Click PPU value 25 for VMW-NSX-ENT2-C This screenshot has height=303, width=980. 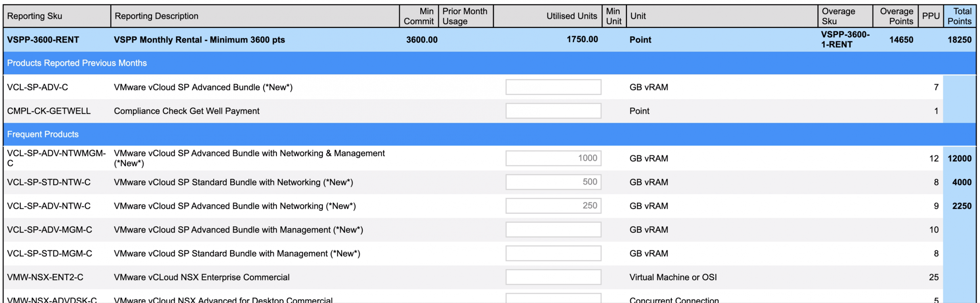click(934, 277)
